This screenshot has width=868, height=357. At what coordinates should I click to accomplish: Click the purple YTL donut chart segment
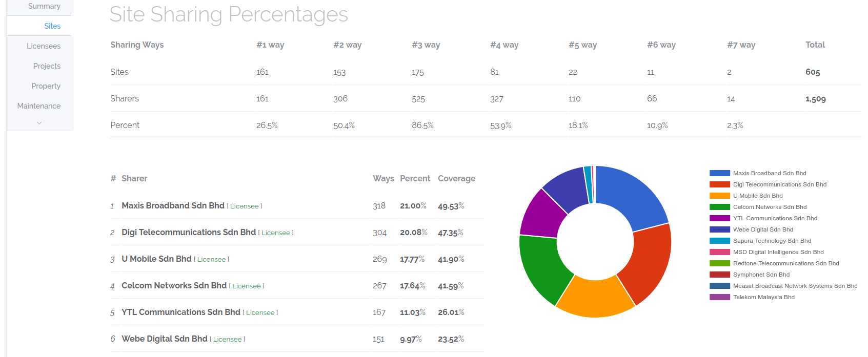click(542, 216)
